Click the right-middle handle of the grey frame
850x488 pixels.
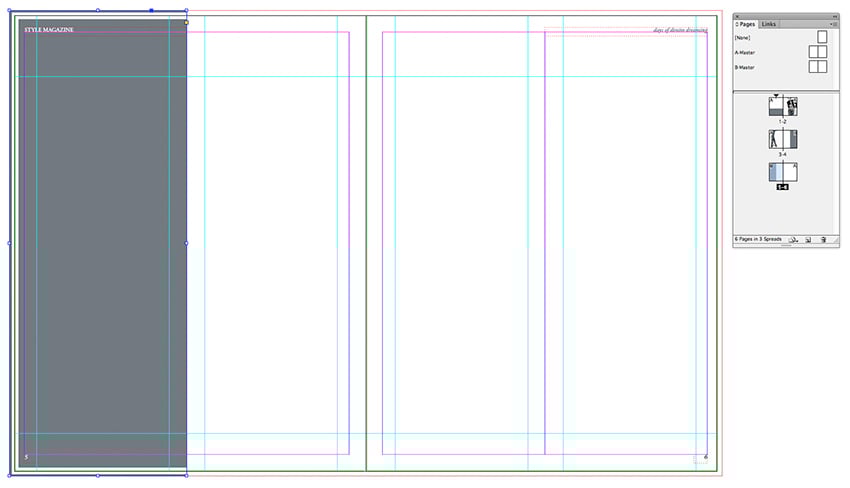(x=186, y=243)
